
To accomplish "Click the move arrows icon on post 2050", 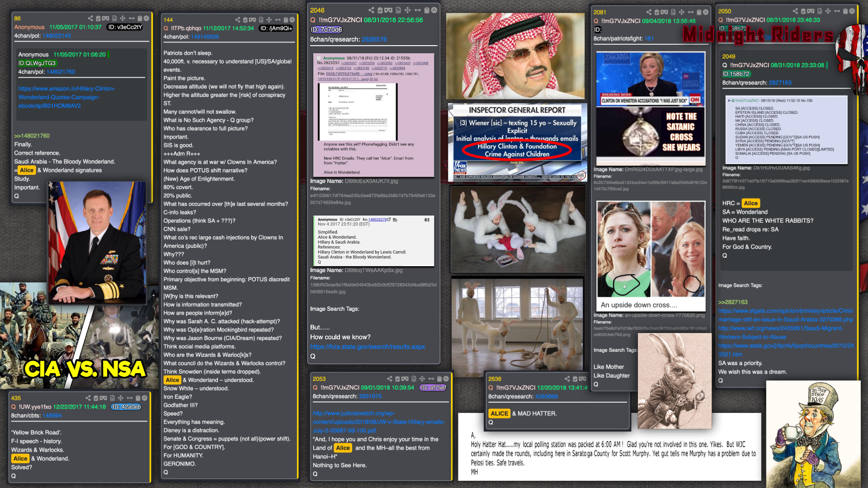I will (x=828, y=11).
